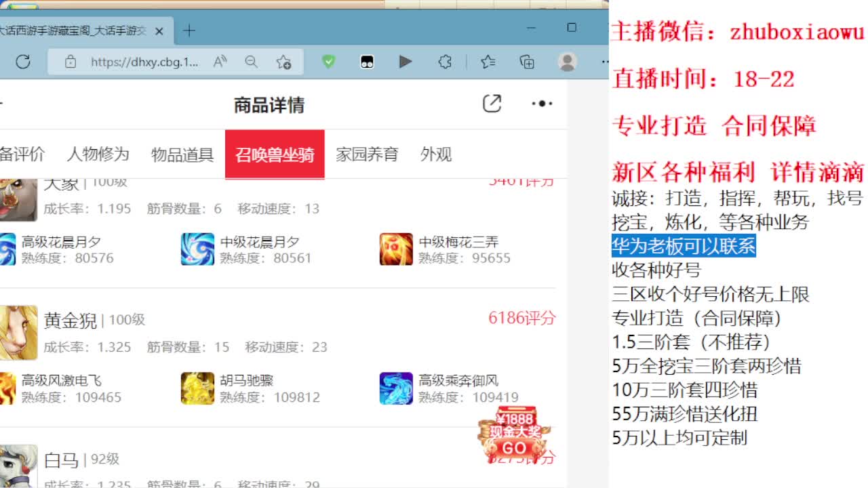
Task: Select the 召唤兽坐骑 tab
Action: tap(275, 155)
